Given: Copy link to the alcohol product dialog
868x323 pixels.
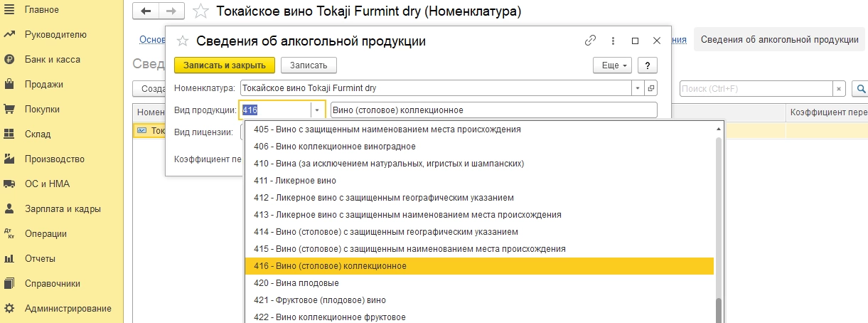Looking at the screenshot, I should coord(590,41).
